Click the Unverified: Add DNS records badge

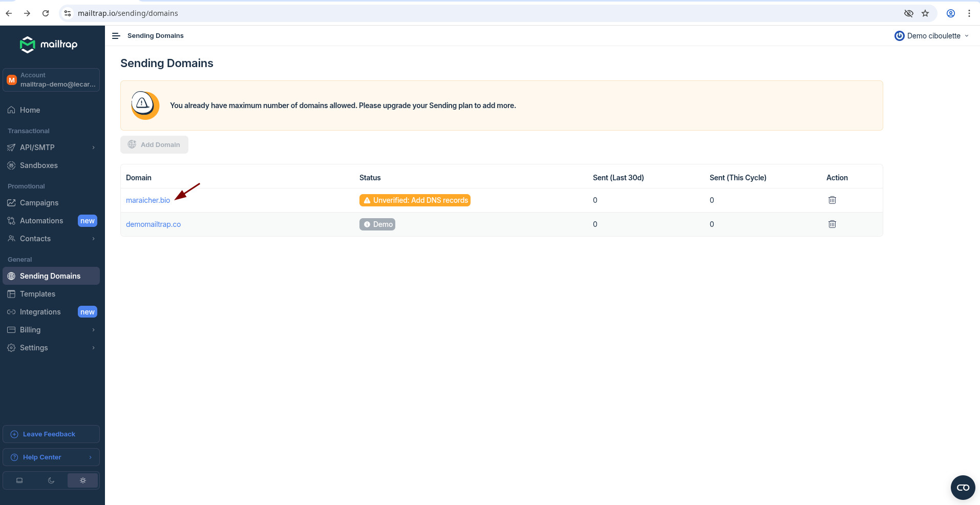415,200
